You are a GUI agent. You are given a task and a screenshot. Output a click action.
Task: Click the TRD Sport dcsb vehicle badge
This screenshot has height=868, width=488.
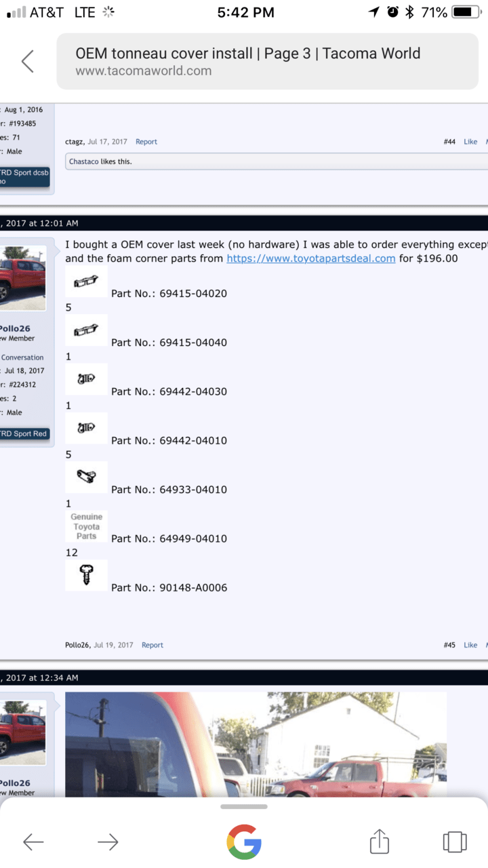tap(24, 177)
